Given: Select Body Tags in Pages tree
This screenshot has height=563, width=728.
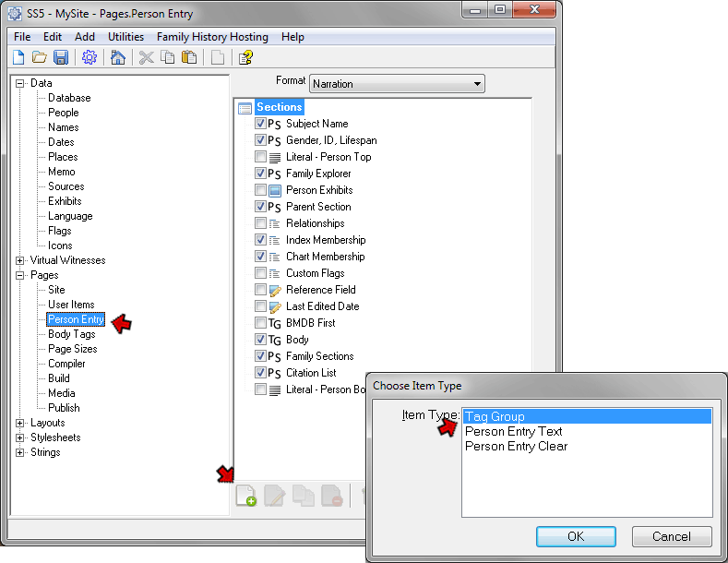Looking at the screenshot, I should pos(72,334).
